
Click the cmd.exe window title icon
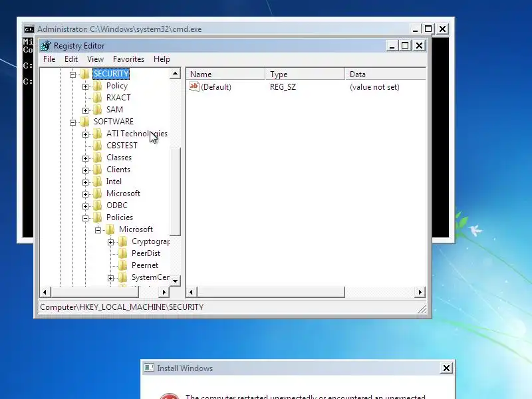(29, 29)
